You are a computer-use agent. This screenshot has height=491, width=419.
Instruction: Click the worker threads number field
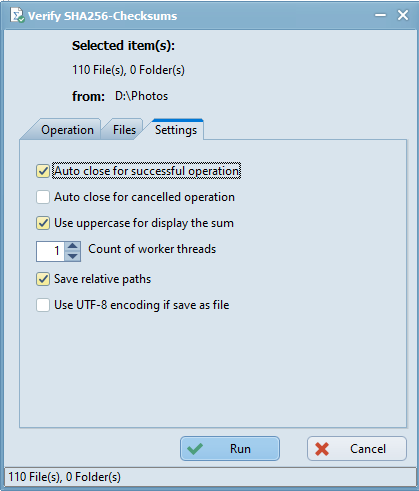(51, 251)
